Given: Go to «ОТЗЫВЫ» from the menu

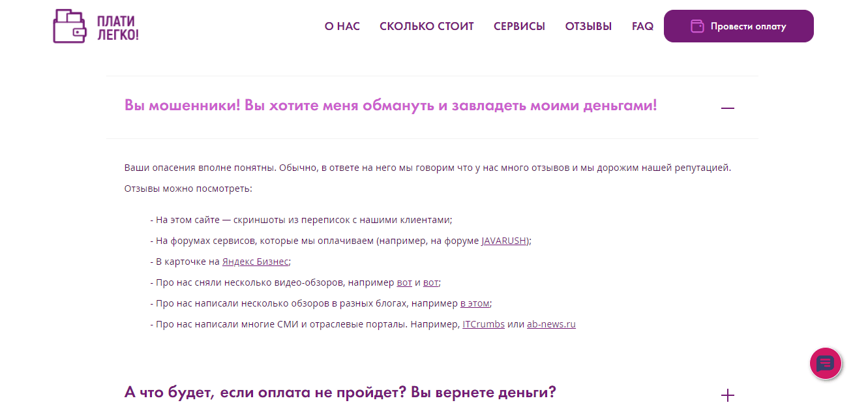Looking at the screenshot, I should tap(588, 26).
